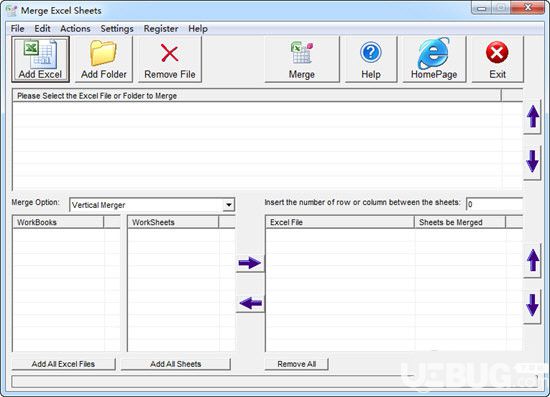Expand the Merge Option dropdown arrow
The height and width of the screenshot is (397, 550).
(229, 205)
